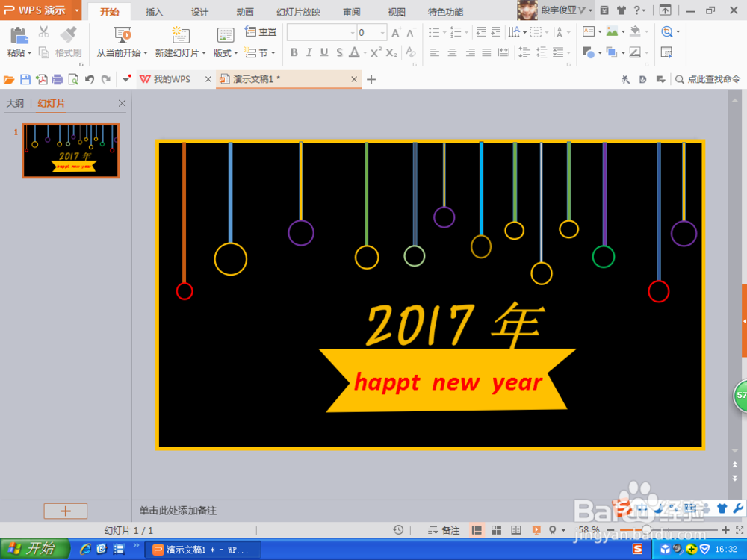Select slide 1 thumbnail in the panel
The image size is (747, 560).
[x=70, y=150]
